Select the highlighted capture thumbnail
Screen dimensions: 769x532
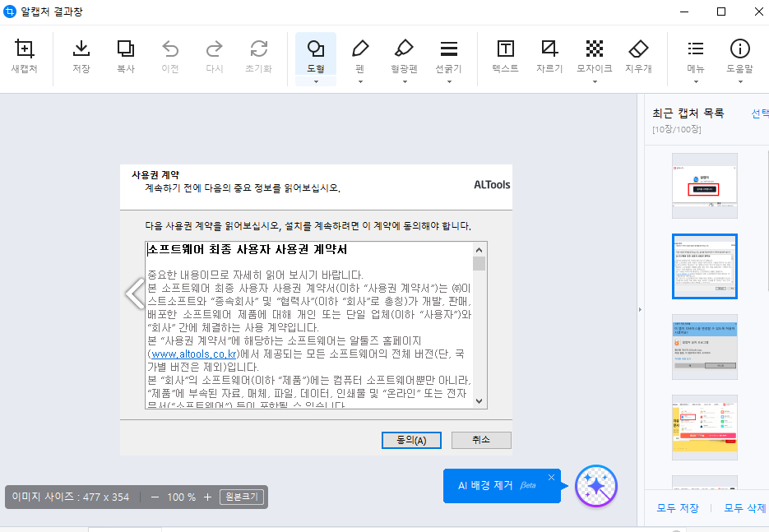(704, 268)
